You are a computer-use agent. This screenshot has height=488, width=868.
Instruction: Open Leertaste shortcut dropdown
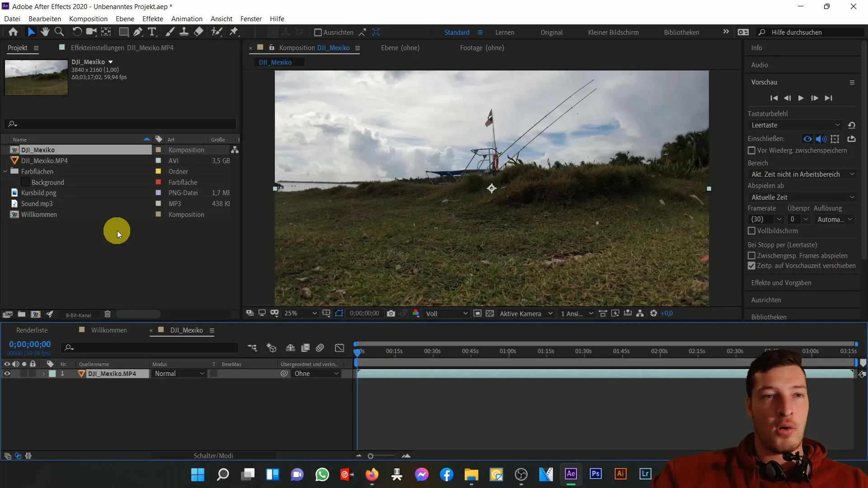(x=795, y=125)
